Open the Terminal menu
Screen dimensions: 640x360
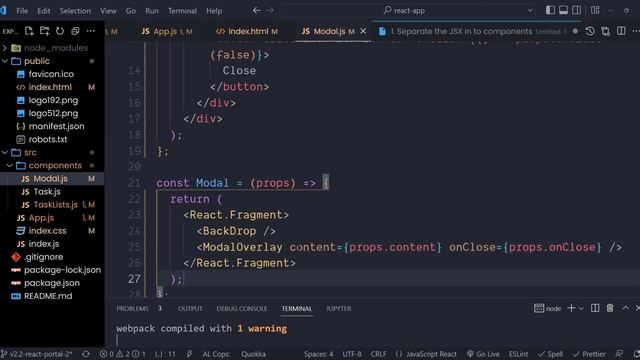point(182,11)
